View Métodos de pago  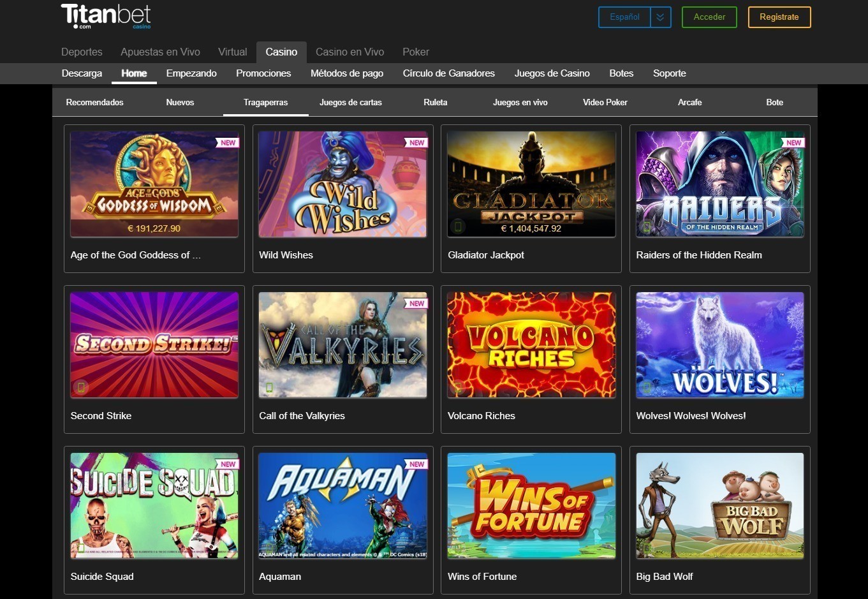[x=347, y=73]
